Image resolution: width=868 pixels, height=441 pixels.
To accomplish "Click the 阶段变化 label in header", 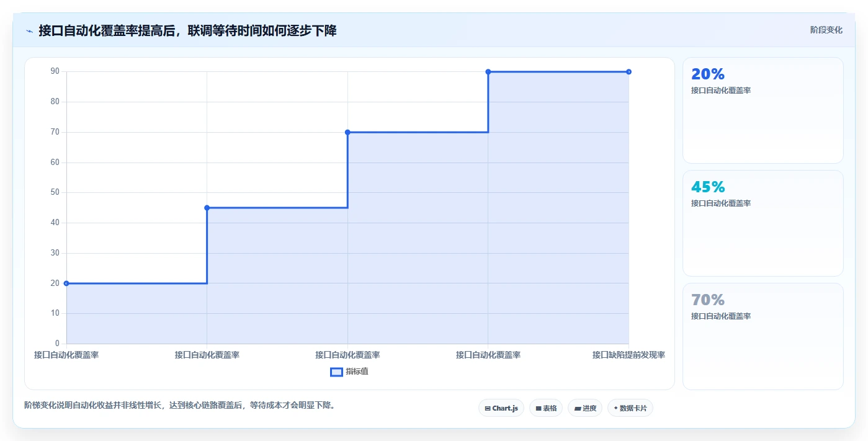I will [x=826, y=30].
